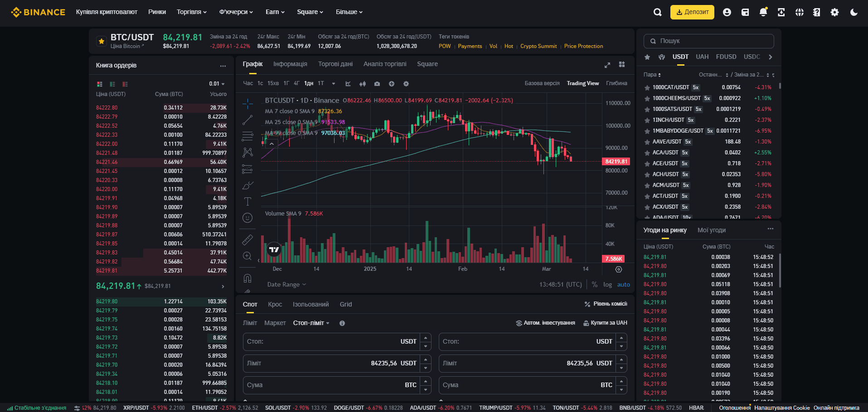Viewport: 868px width, 412px height.
Task: Click the Депозит button
Action: pos(692,12)
